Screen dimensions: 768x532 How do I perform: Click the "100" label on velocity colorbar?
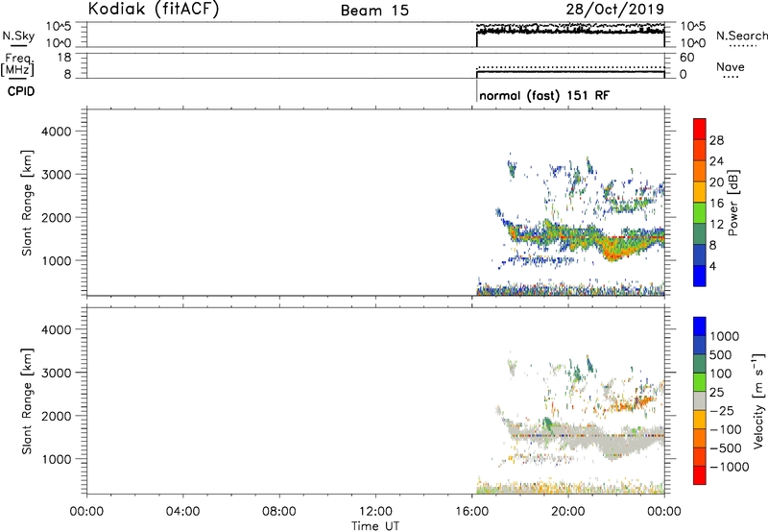pyautogui.click(x=721, y=374)
